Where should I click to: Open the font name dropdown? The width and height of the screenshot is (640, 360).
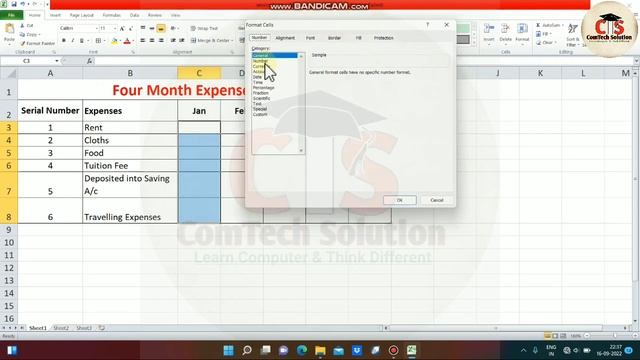coord(97,28)
